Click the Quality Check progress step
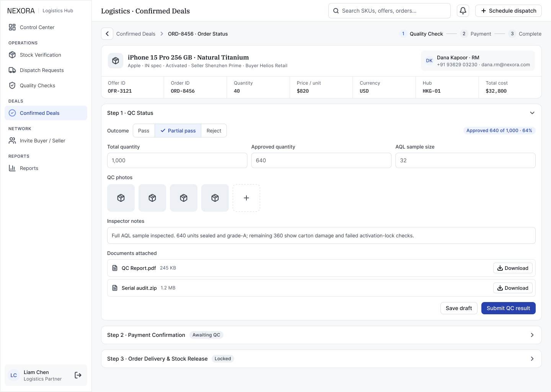Image resolution: width=551 pixels, height=392 pixels. pos(421,34)
